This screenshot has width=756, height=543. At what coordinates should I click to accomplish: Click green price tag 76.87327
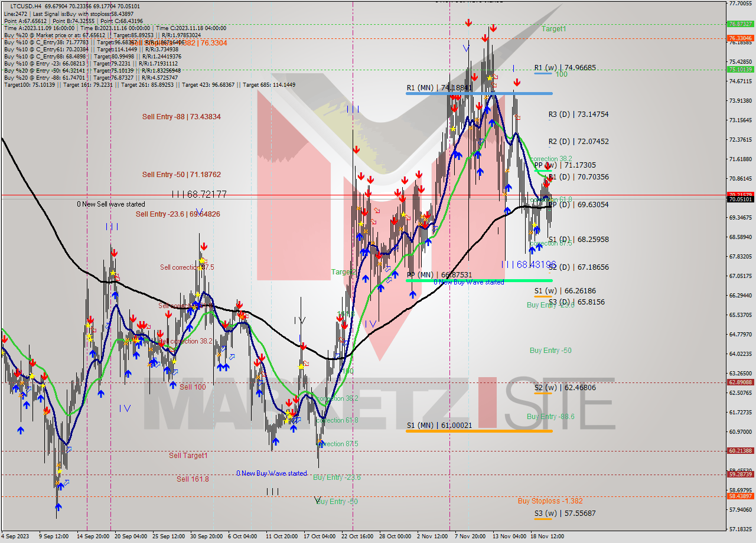[x=740, y=24]
